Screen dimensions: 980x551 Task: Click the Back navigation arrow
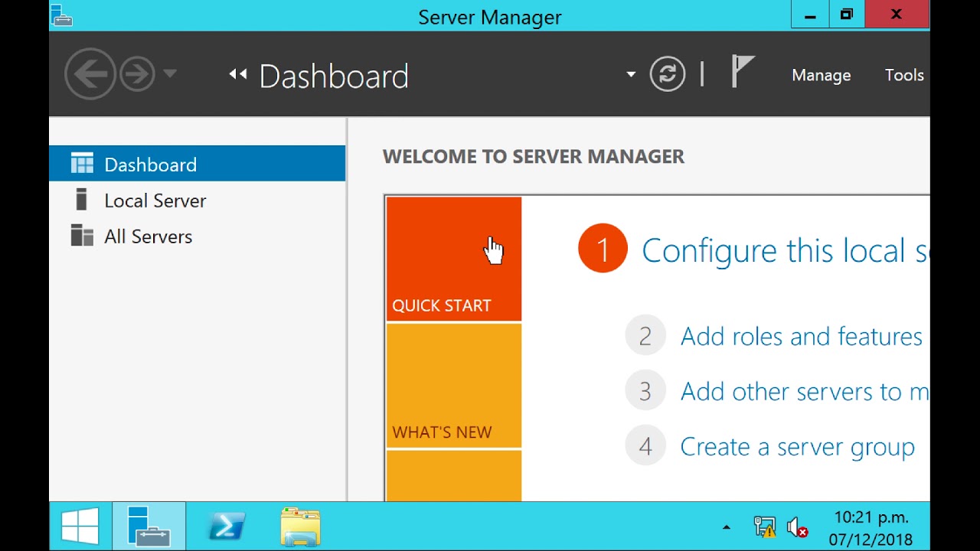(90, 74)
